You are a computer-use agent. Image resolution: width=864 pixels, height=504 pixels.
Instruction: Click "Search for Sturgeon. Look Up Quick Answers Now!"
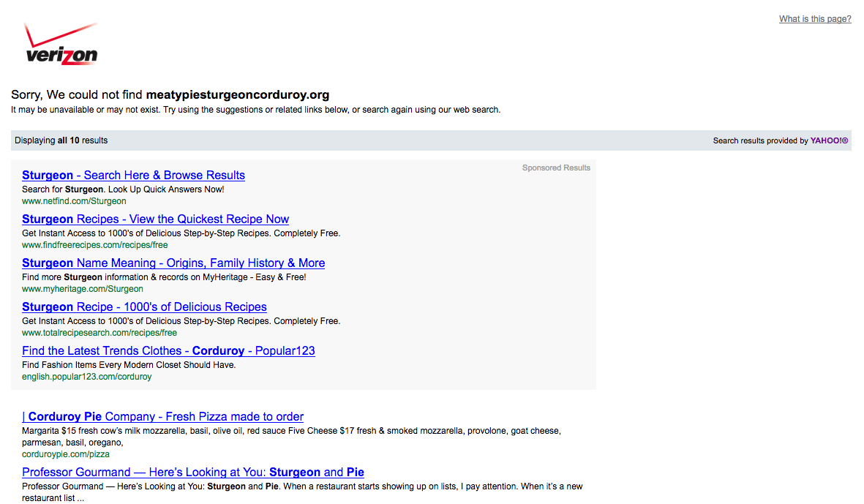point(123,189)
